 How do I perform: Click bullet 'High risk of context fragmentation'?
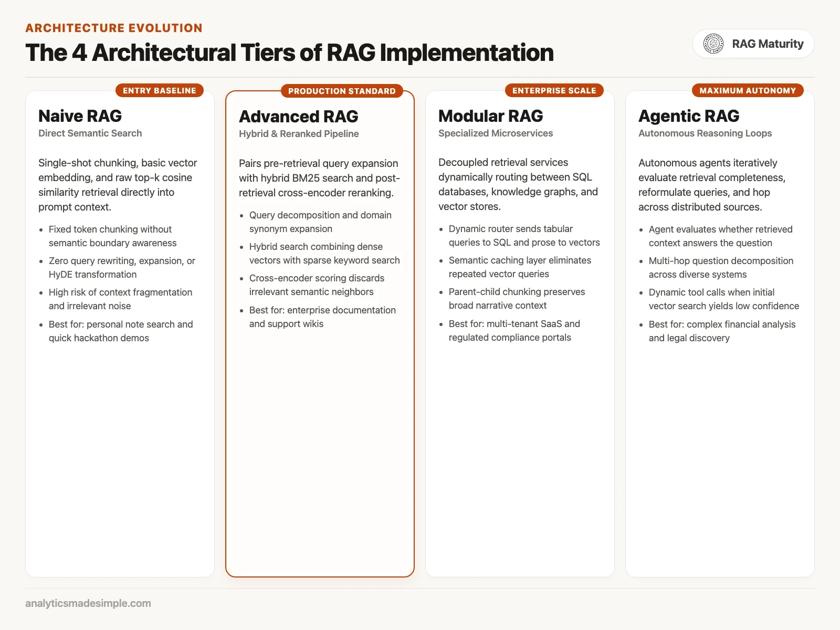tap(120, 299)
